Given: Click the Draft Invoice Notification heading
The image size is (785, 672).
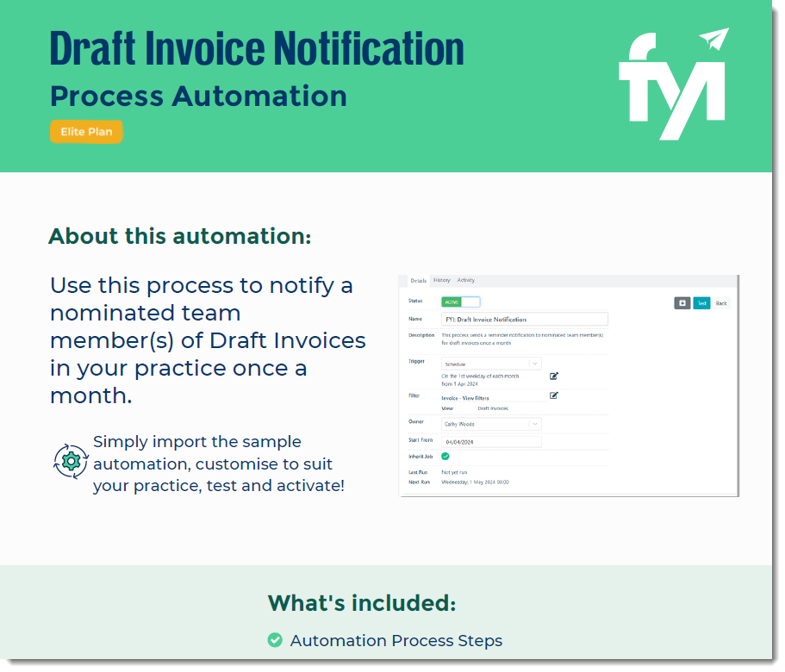Looking at the screenshot, I should coord(257,47).
